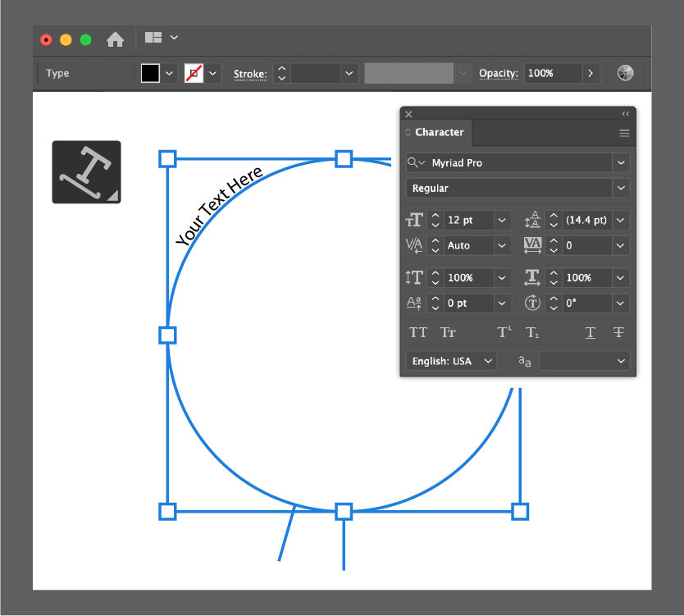Click the top-left bounding box handle
The width and height of the screenshot is (684, 616).
pyautogui.click(x=167, y=159)
